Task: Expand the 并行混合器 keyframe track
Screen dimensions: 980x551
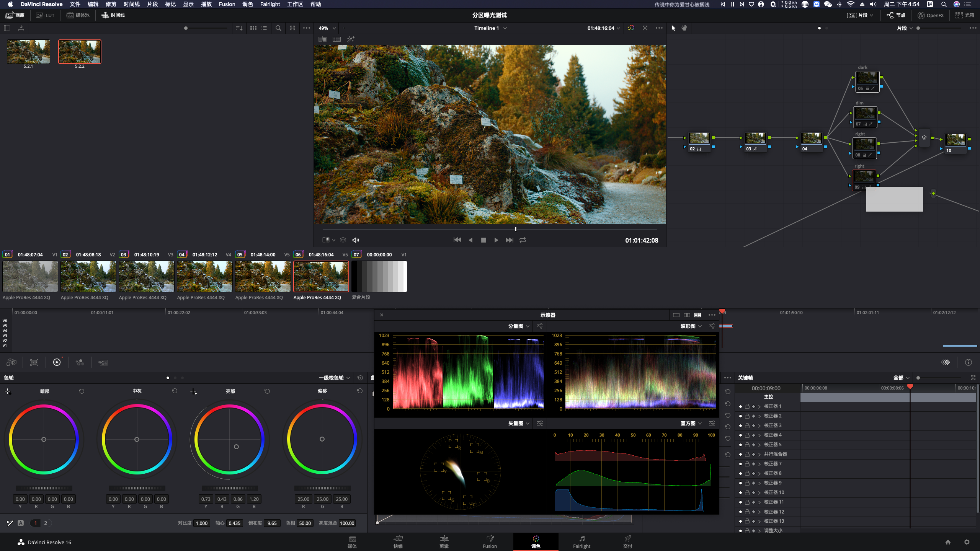Action: point(759,454)
